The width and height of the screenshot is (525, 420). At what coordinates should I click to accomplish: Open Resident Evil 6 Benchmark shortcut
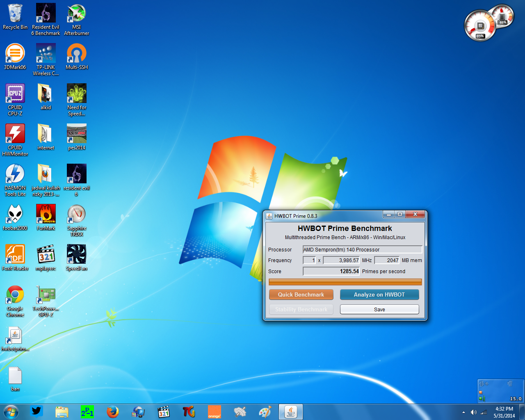[46, 19]
